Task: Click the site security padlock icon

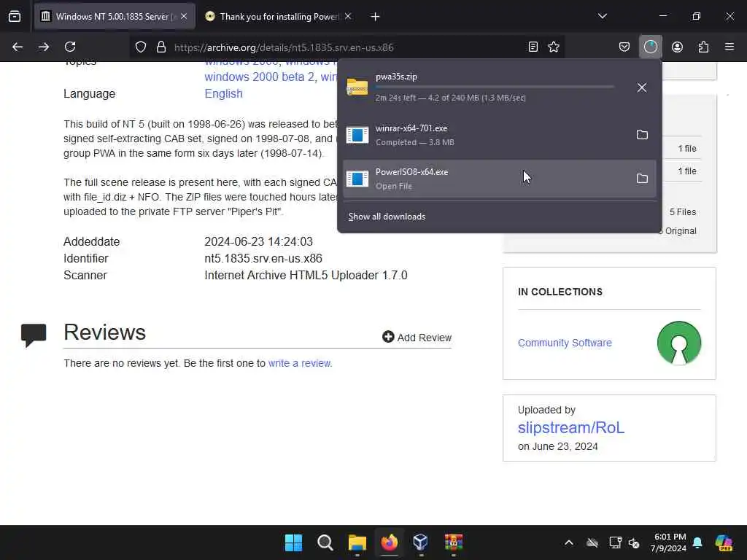Action: (x=161, y=47)
